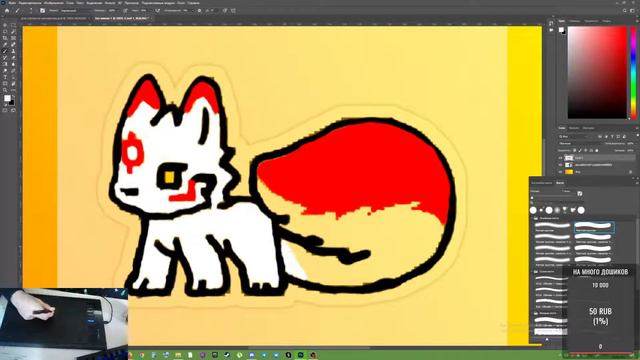
Task: Open the Изображение menu
Action: point(54,3)
